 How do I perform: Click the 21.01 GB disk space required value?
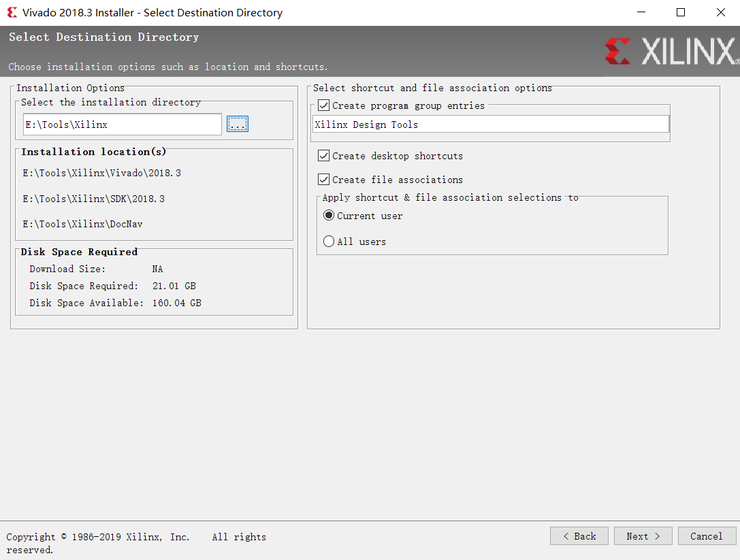coord(174,286)
